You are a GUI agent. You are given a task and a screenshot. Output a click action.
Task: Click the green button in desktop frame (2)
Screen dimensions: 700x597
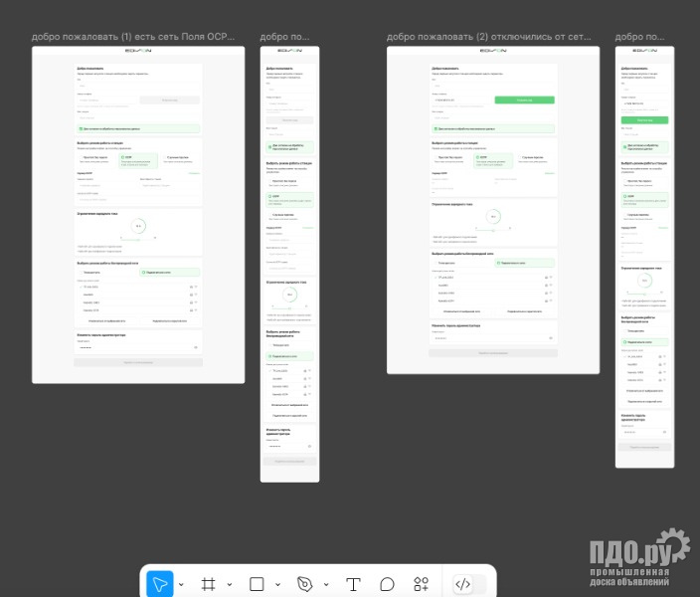point(524,100)
